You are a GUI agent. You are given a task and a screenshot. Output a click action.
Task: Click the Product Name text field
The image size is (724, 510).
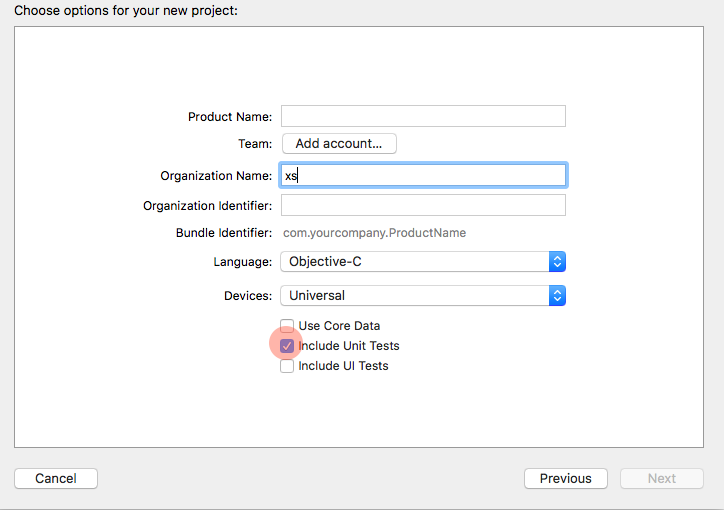pyautogui.click(x=423, y=116)
